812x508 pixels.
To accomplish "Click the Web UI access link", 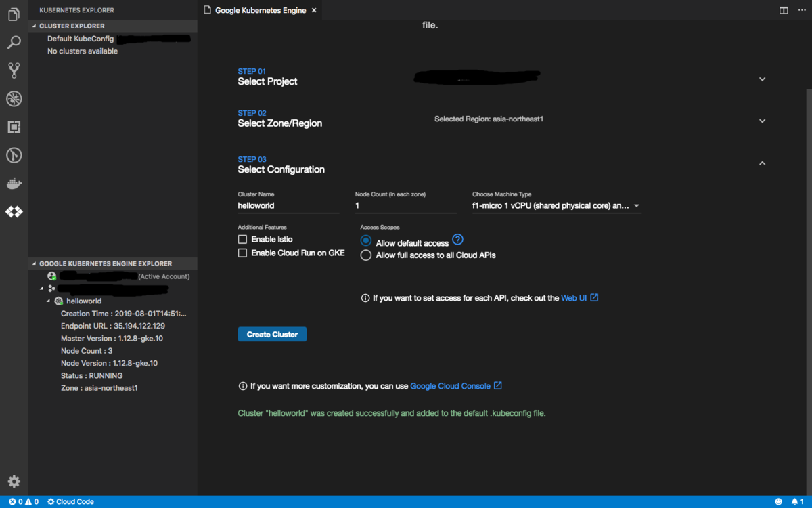I will (x=574, y=297).
